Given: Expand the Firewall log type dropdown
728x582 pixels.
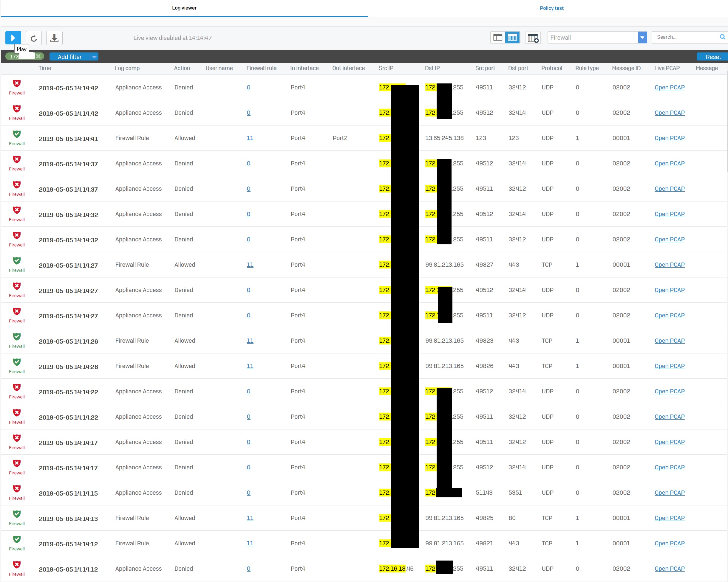Looking at the screenshot, I should coord(642,38).
